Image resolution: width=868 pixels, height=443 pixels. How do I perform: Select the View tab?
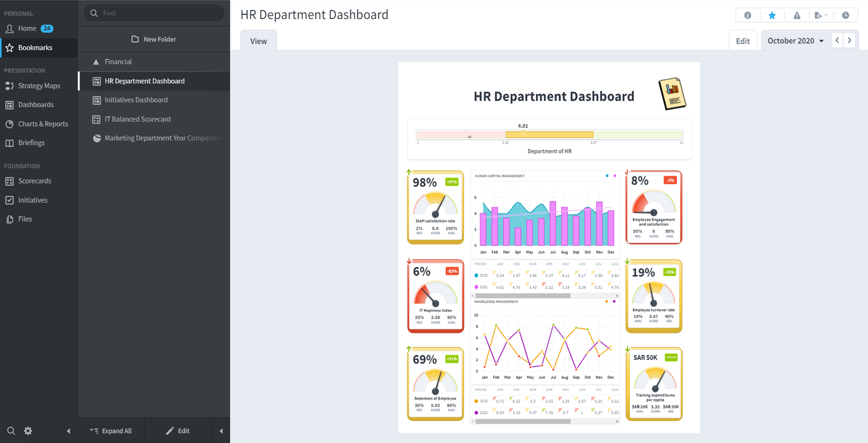point(259,41)
